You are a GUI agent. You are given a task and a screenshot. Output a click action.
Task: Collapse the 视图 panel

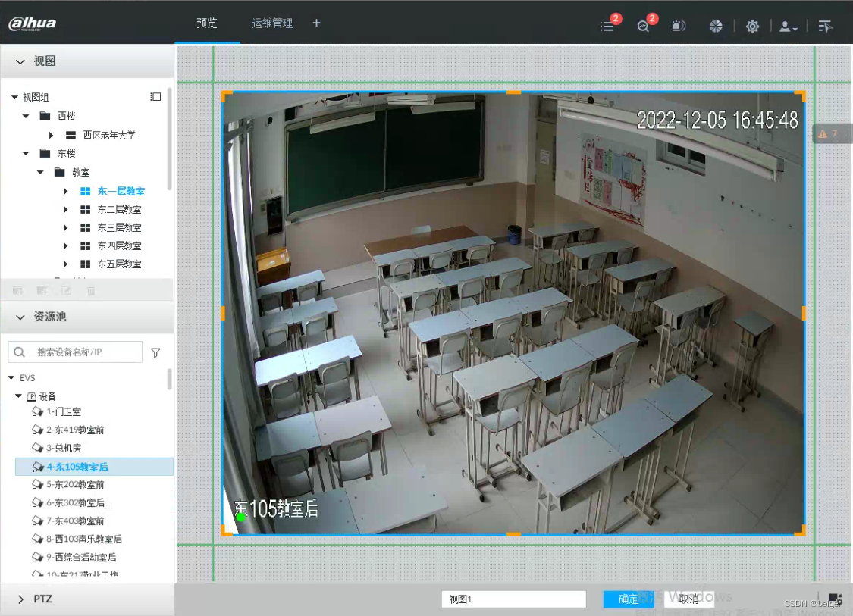[20, 61]
